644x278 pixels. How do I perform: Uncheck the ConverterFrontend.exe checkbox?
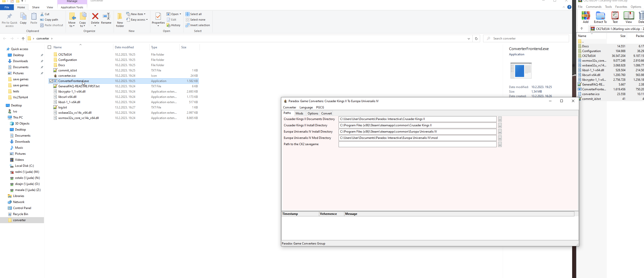click(51, 81)
